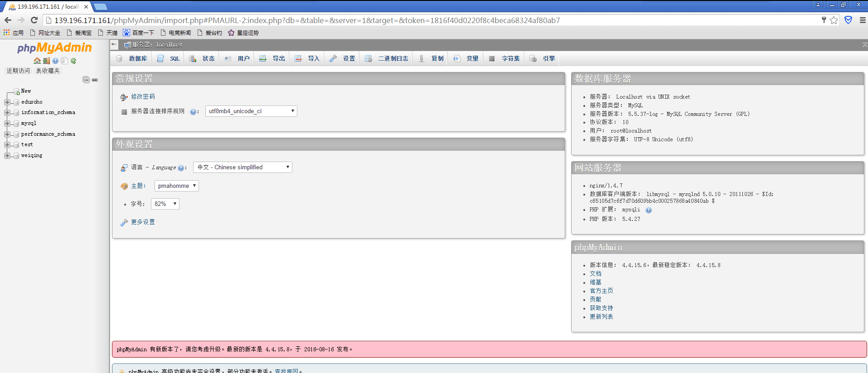Click the 修改密码 key icon
The height and width of the screenshot is (373, 868).
click(124, 97)
